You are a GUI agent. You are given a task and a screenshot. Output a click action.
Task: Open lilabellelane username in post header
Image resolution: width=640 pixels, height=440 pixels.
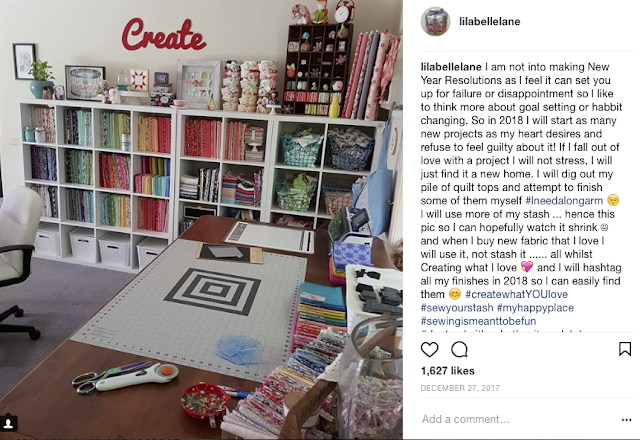[489, 22]
